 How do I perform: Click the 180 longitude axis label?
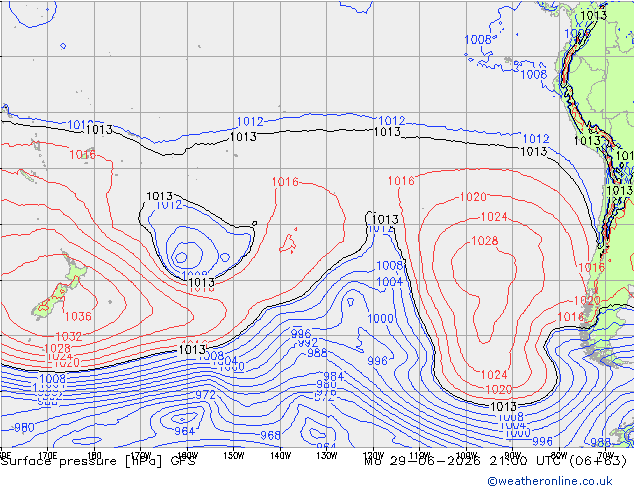[x=94, y=455]
